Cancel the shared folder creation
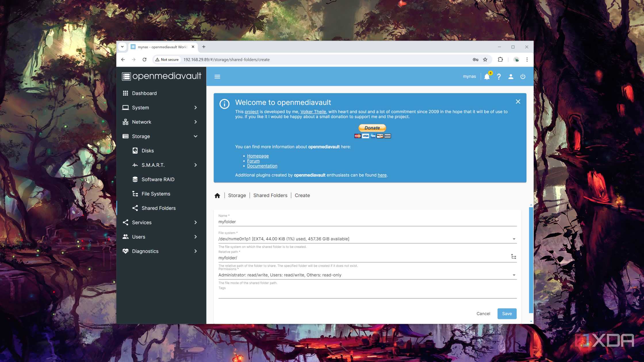 coord(483,313)
